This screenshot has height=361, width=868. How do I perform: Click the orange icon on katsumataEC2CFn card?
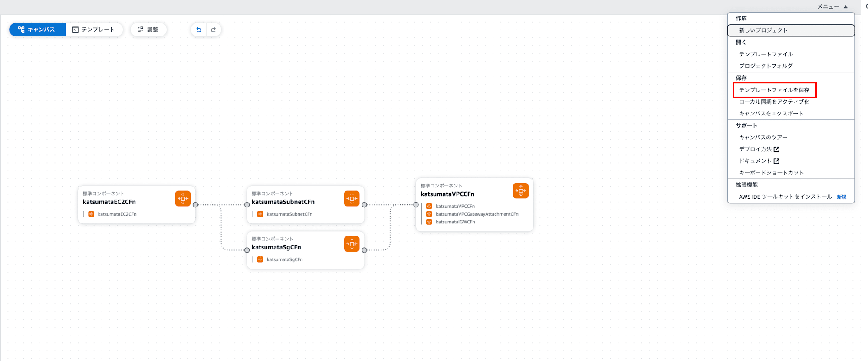[x=183, y=199]
